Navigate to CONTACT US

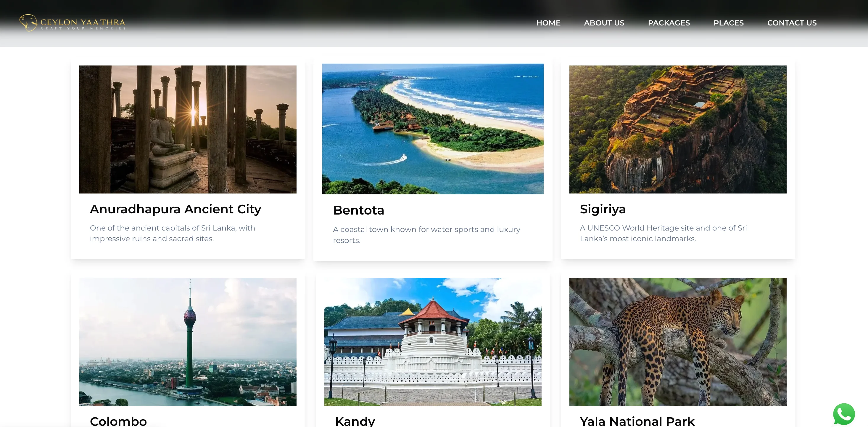tap(792, 23)
